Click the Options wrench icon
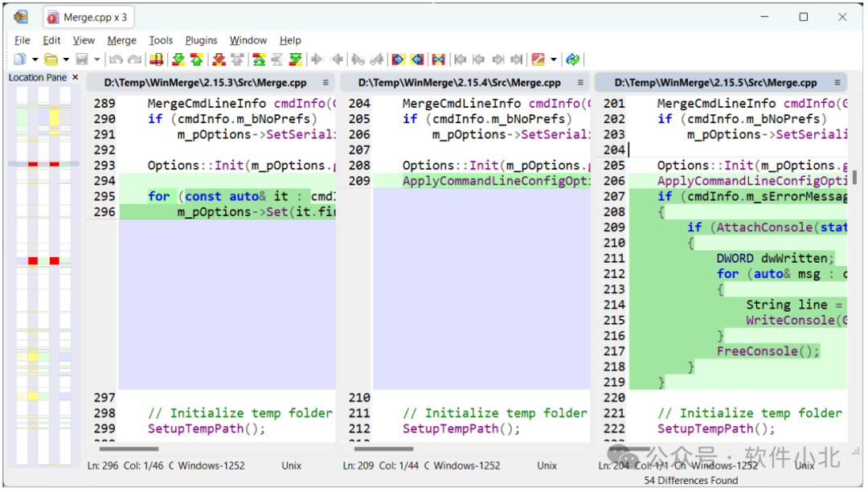 (x=538, y=59)
